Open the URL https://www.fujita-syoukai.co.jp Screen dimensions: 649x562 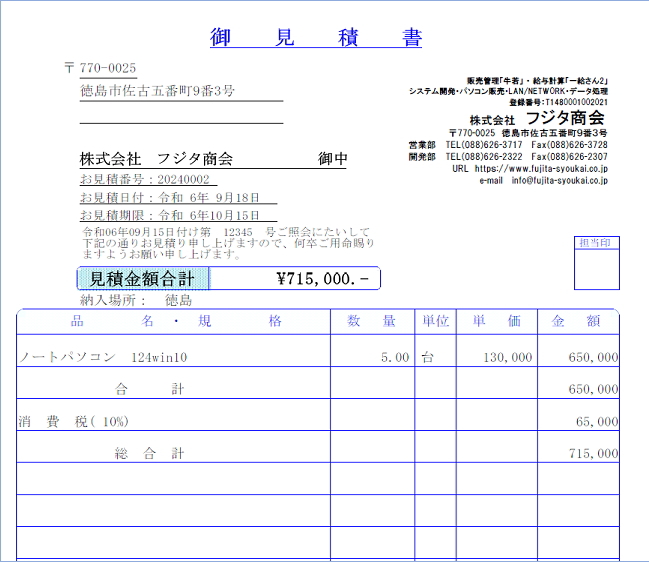click(541, 168)
